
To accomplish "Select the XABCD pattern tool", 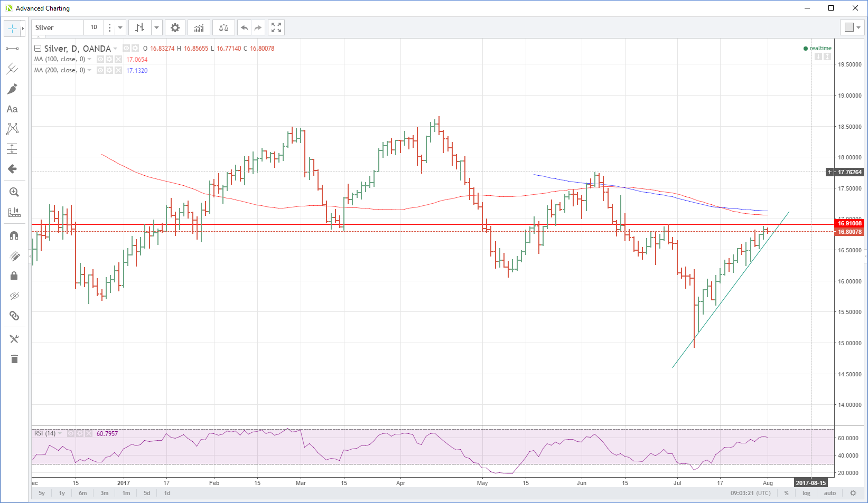I will click(12, 129).
